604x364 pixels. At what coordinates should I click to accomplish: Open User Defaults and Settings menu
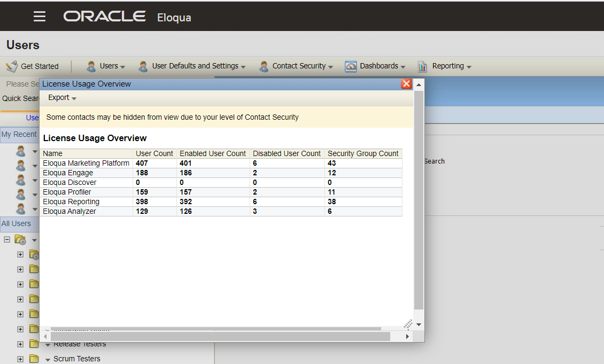point(199,66)
